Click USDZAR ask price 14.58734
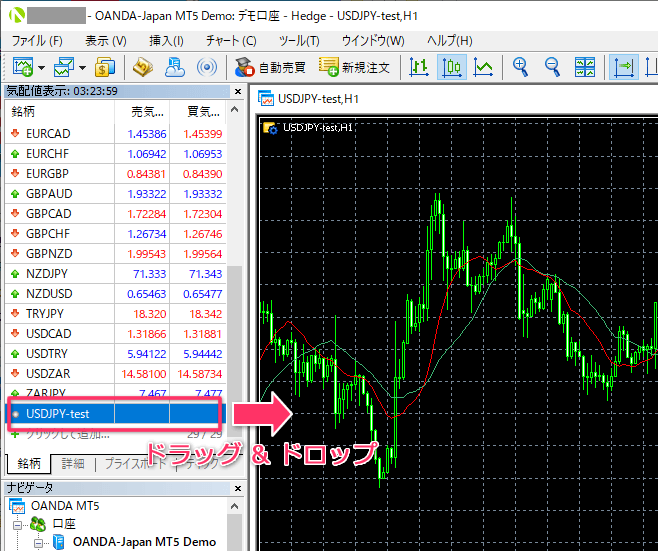658x551 pixels. pyautogui.click(x=199, y=373)
